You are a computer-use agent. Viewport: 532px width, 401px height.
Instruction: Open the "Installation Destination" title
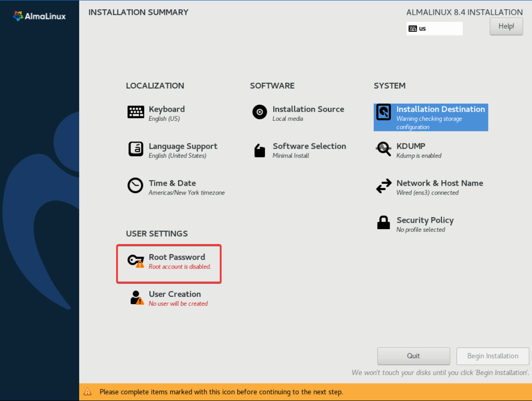coord(441,109)
